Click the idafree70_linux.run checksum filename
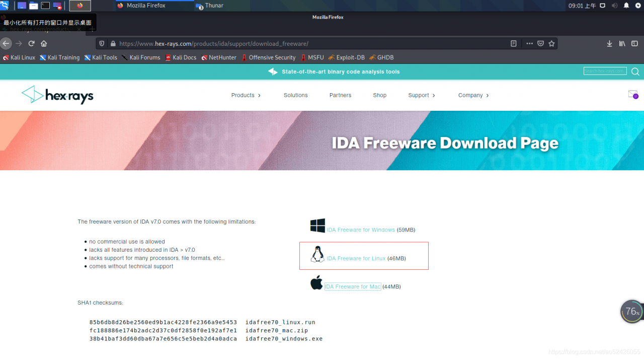The width and height of the screenshot is (644, 359). click(x=280, y=322)
